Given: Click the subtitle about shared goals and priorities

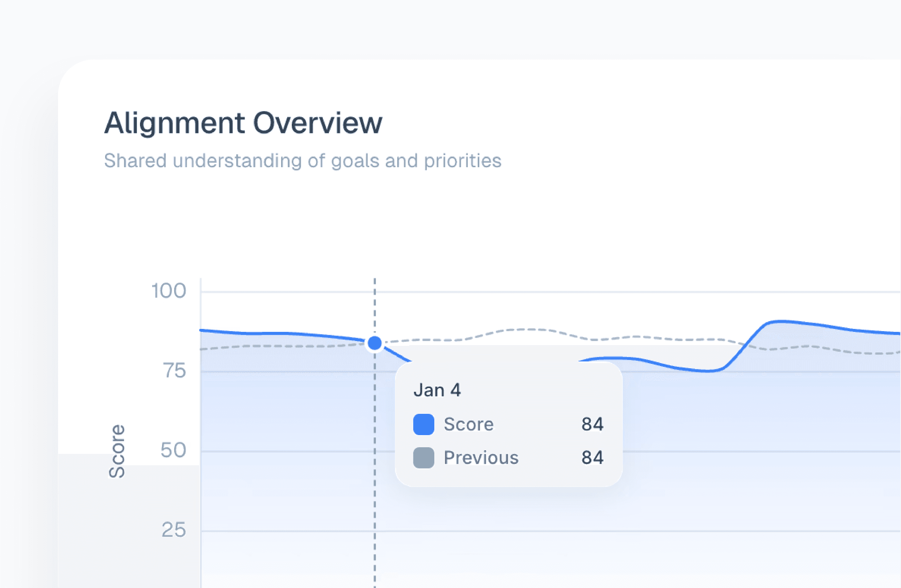Looking at the screenshot, I should click(302, 161).
